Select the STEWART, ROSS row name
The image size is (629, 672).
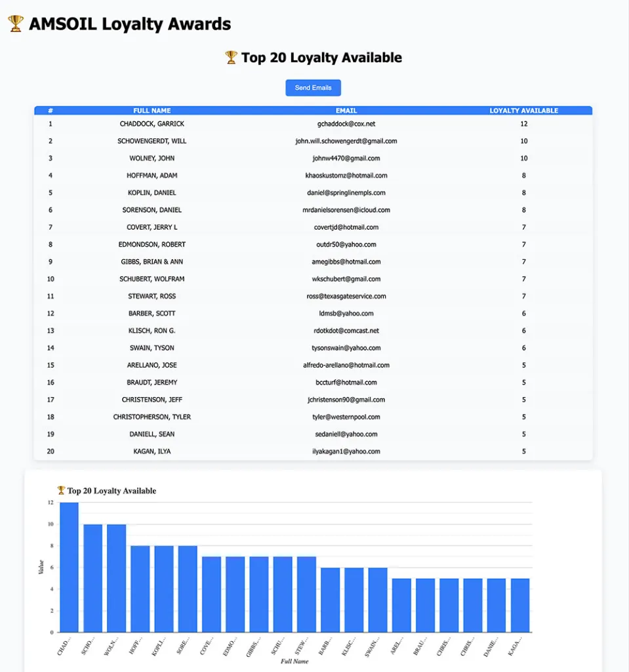point(152,296)
